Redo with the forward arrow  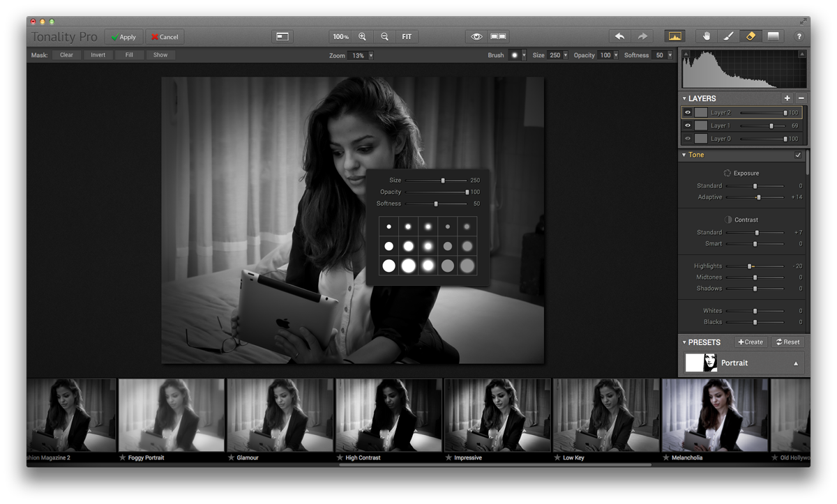coord(642,36)
